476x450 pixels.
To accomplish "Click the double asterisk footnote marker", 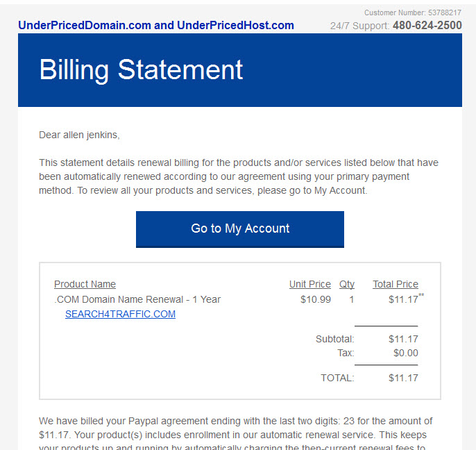I will point(421,294).
